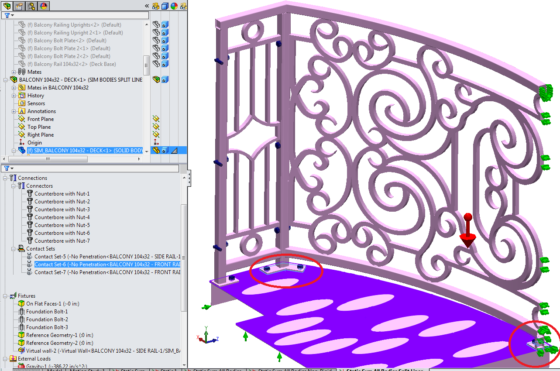
Task: Click Display Mode column header cube icon
Action: click(165, 6)
